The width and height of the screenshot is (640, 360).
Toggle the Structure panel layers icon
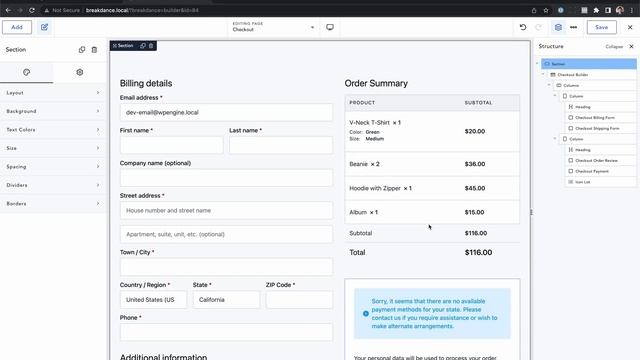[558, 27]
